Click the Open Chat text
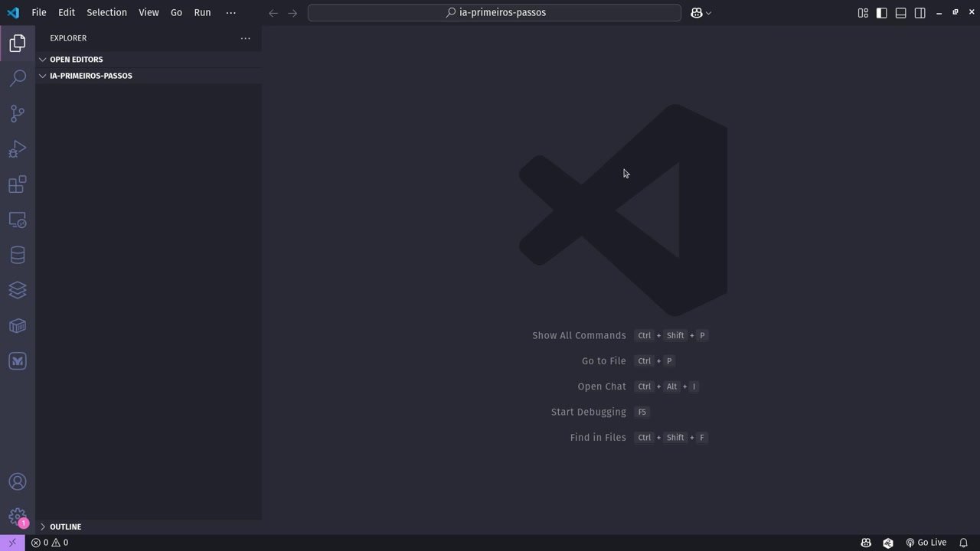Viewport: 980px width, 551px height. coord(602,386)
